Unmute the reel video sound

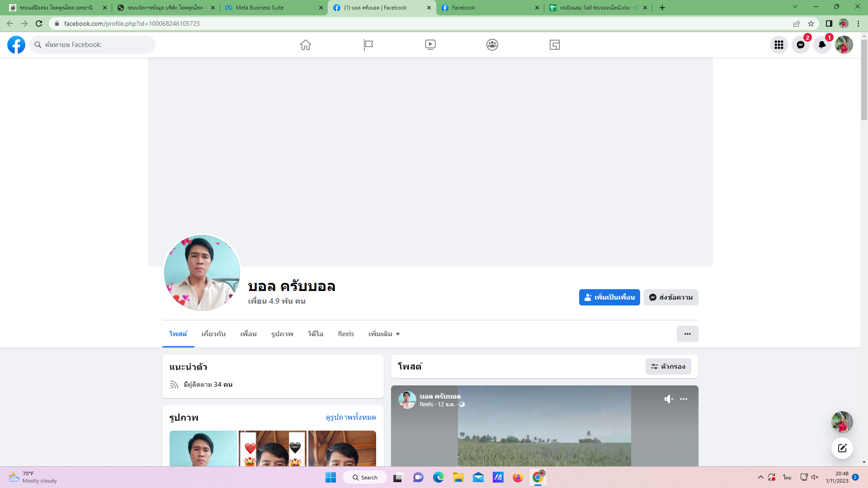[669, 399]
